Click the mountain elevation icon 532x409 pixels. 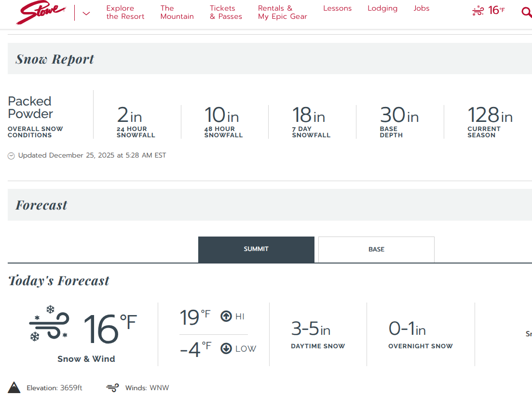[14, 388]
